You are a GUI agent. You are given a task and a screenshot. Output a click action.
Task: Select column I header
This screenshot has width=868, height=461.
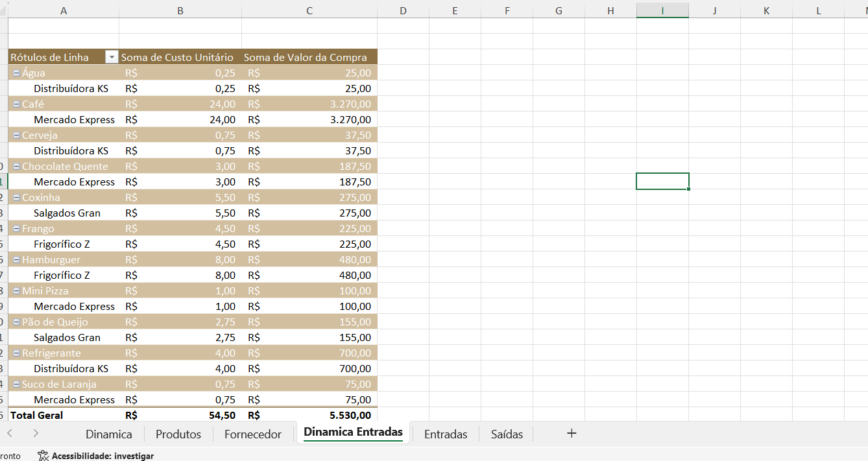662,10
